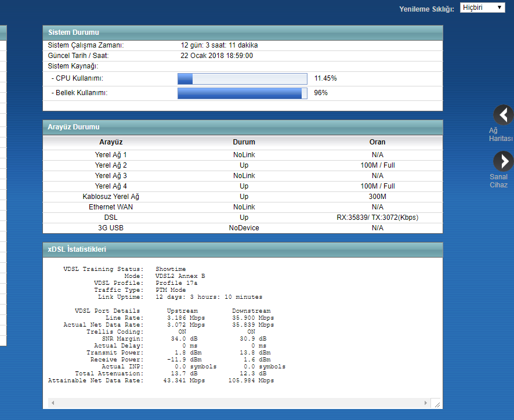Click the Kablosuz Yerel Ağ row name
Viewport: 514px width, 420px height.
111,197
